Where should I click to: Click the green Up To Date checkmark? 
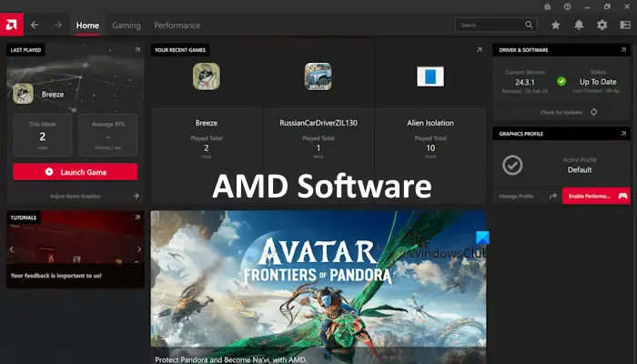pos(561,81)
